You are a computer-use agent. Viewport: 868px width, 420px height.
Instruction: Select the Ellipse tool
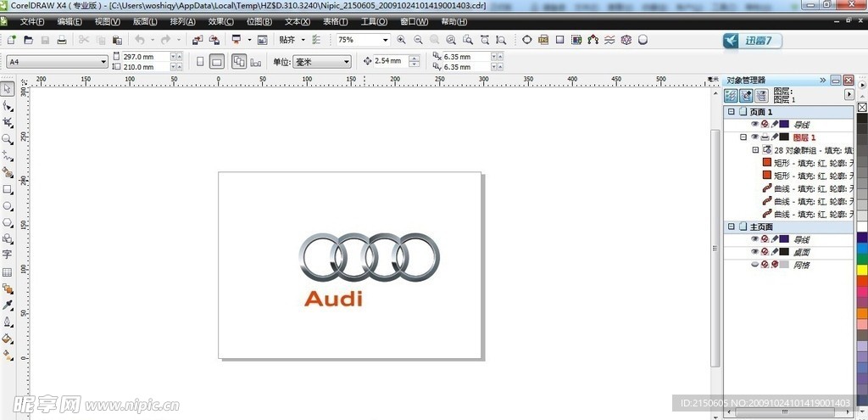click(8, 205)
